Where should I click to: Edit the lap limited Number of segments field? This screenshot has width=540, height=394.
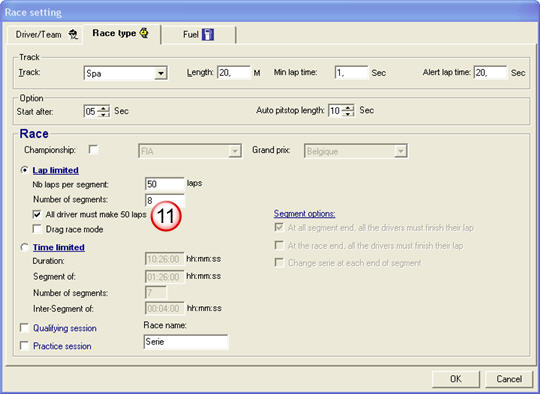pyautogui.click(x=165, y=200)
